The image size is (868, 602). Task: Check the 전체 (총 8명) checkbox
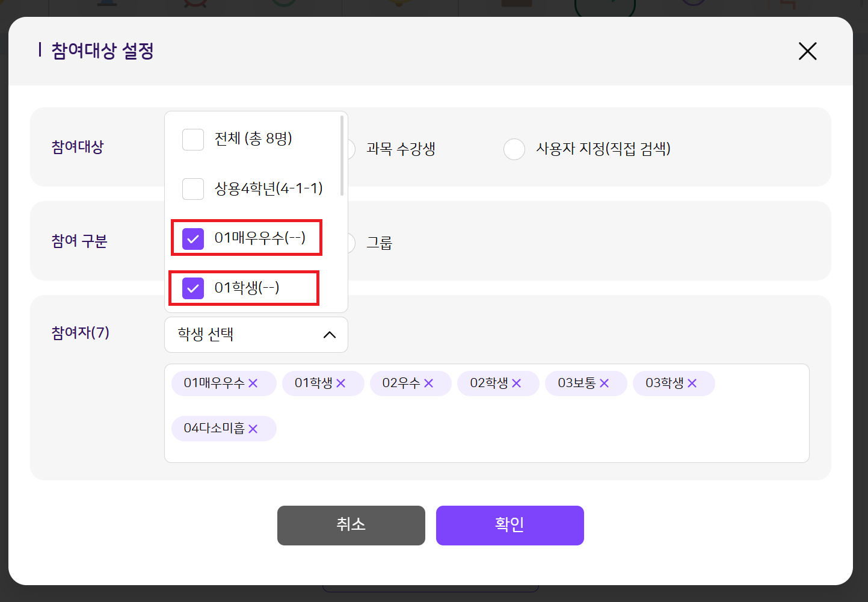tap(193, 140)
